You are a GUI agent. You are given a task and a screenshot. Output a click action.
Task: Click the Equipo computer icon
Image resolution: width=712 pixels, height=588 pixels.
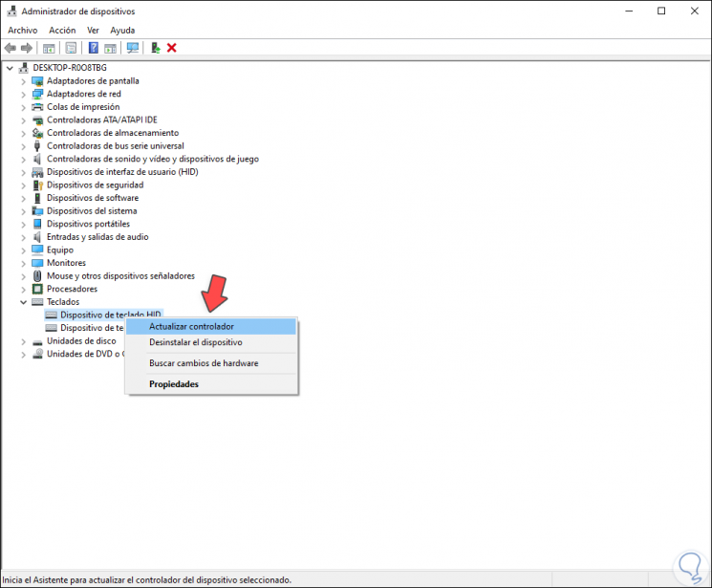point(37,250)
